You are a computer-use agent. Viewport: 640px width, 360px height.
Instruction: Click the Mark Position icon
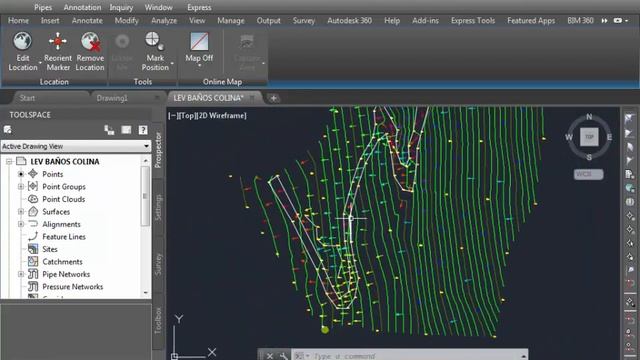click(x=154, y=41)
